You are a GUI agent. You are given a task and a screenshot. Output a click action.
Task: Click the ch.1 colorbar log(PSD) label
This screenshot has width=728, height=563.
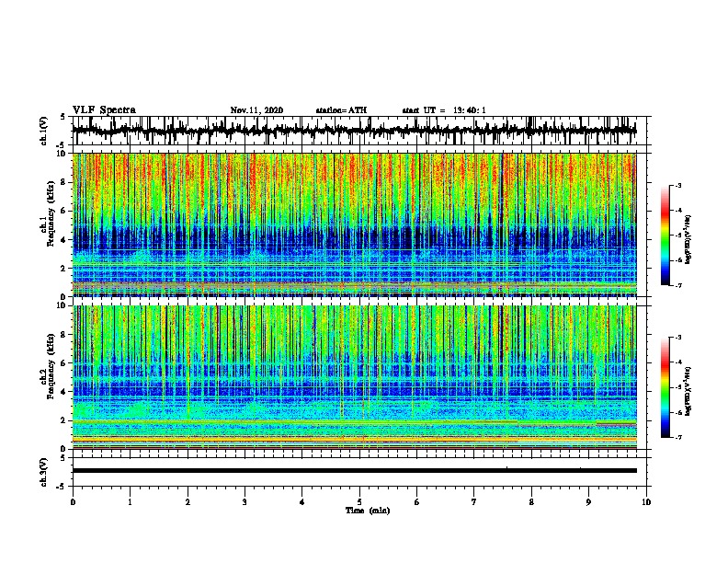(688, 240)
